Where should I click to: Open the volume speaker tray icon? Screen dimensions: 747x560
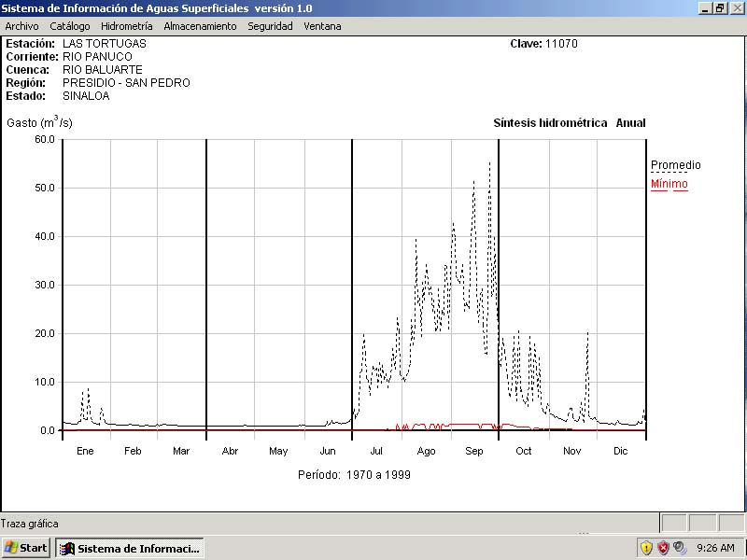pyautogui.click(x=680, y=548)
